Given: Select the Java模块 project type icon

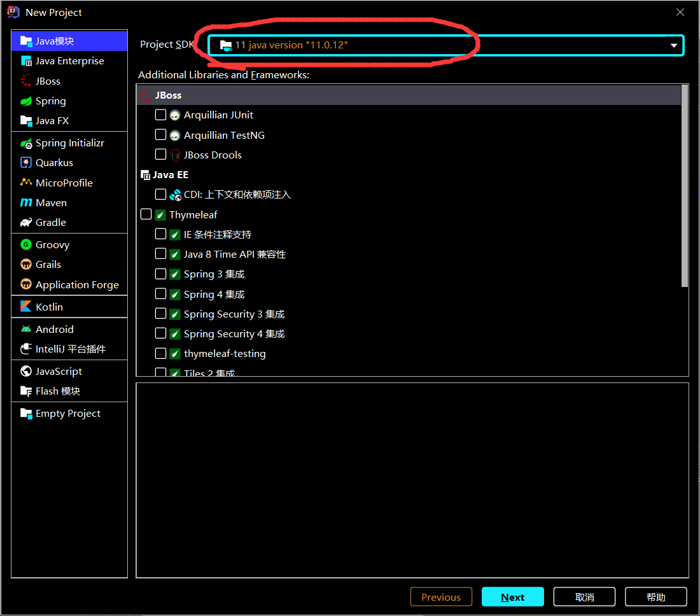Looking at the screenshot, I should 26,41.
